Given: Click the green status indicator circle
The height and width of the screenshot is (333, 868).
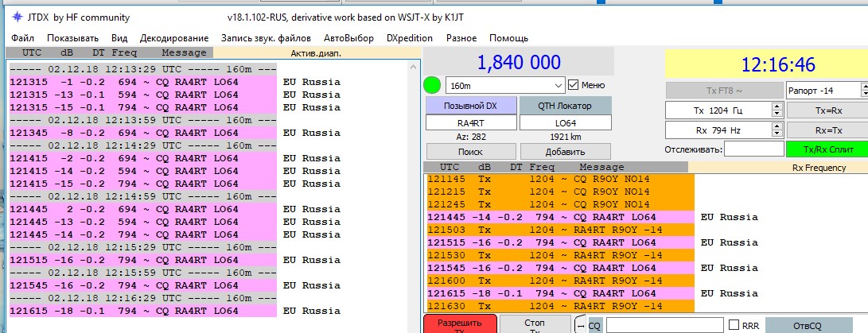Looking at the screenshot, I should 433,85.
